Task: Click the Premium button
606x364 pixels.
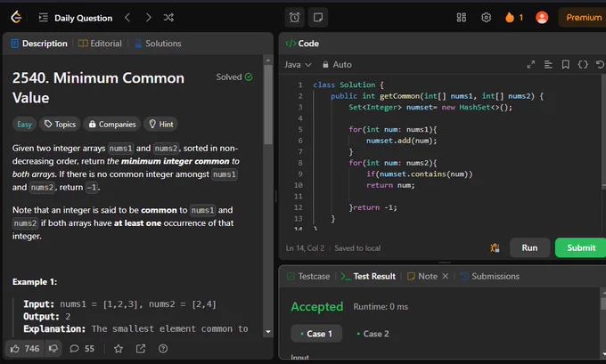Action: (584, 18)
